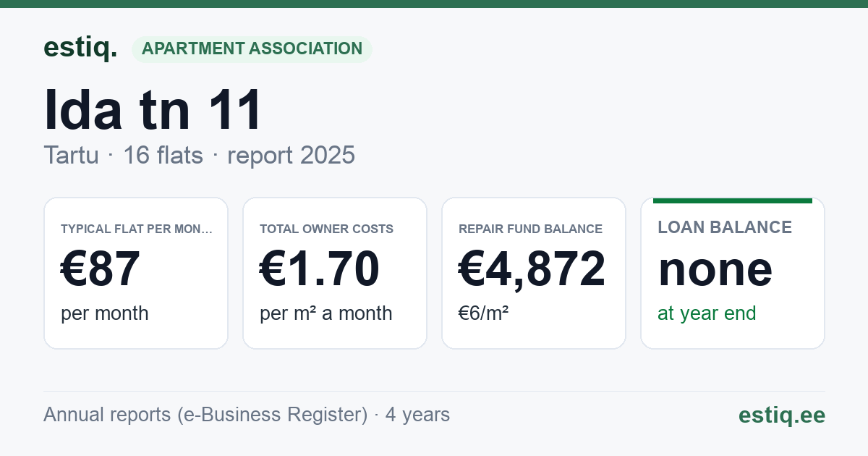Image resolution: width=868 pixels, height=456 pixels.
Task: Click the €87 value
Action: (x=101, y=269)
